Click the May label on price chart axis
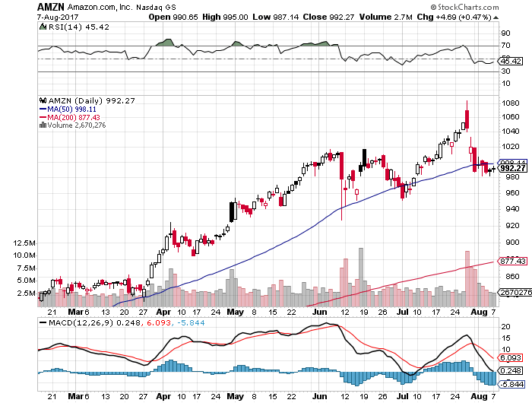 pos(235,312)
